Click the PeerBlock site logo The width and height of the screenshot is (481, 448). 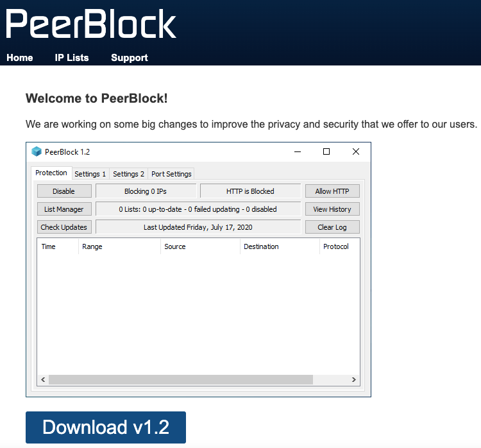pos(91,24)
